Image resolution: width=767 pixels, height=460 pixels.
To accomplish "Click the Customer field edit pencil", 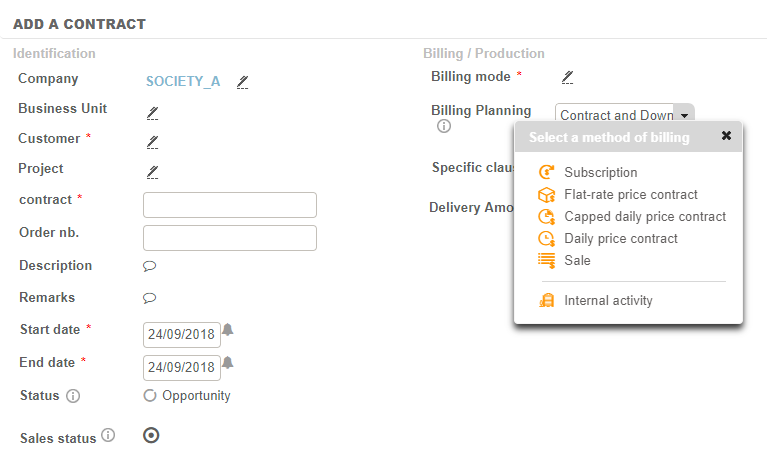I will tap(152, 142).
